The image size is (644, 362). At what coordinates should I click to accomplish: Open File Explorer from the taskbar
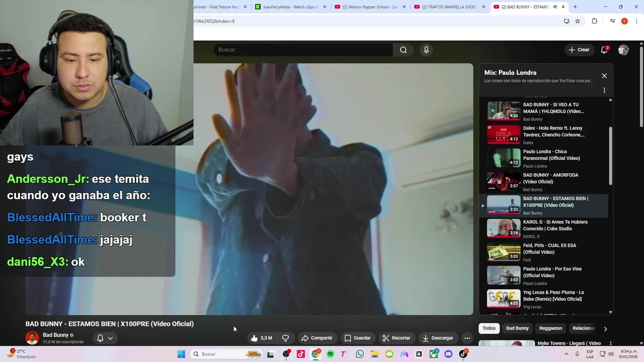coord(374,354)
